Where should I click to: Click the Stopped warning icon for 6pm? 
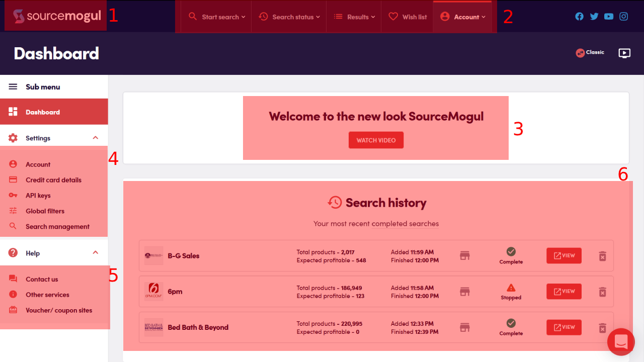[x=511, y=288]
